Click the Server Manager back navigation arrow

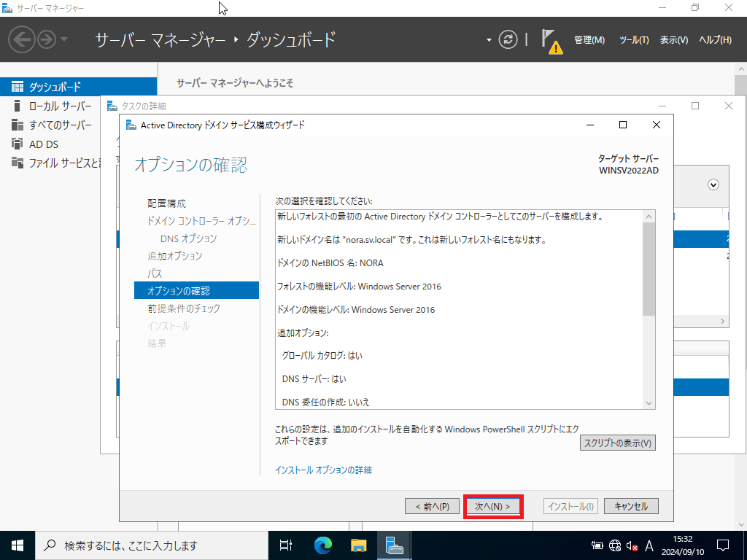pyautogui.click(x=21, y=39)
